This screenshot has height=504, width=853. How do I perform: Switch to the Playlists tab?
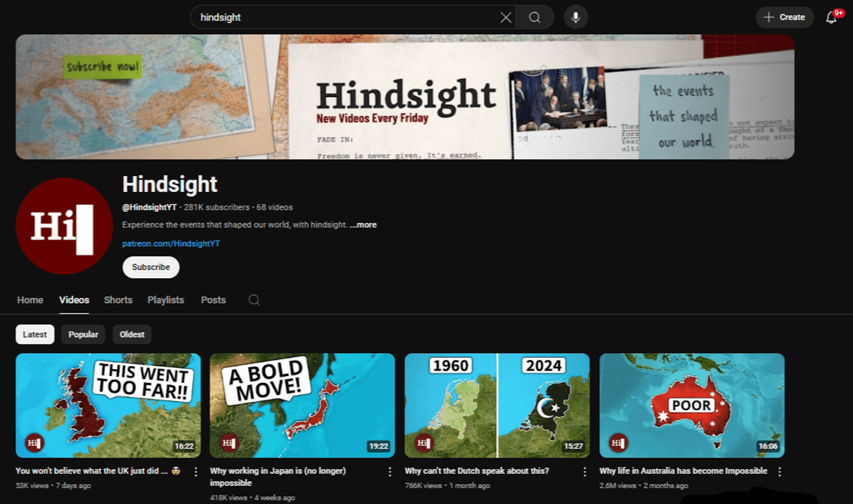coord(165,300)
